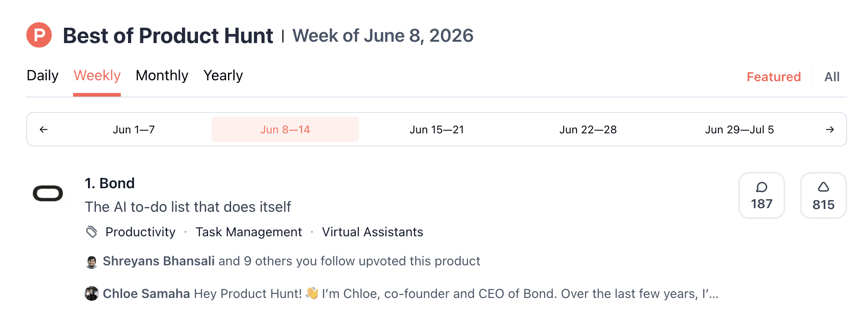This screenshot has width=868, height=322.
Task: Click the tag icon beside Productivity
Action: click(x=92, y=232)
